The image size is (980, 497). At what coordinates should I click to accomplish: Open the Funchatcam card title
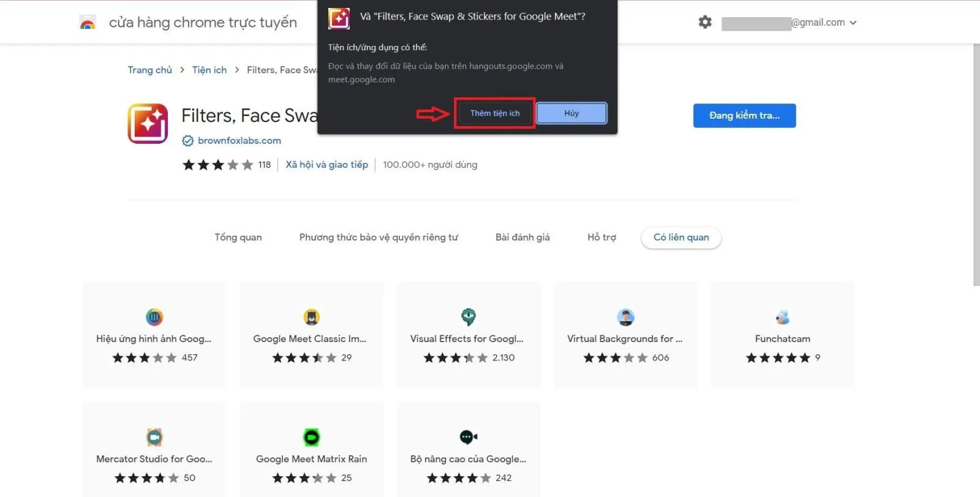click(x=783, y=339)
